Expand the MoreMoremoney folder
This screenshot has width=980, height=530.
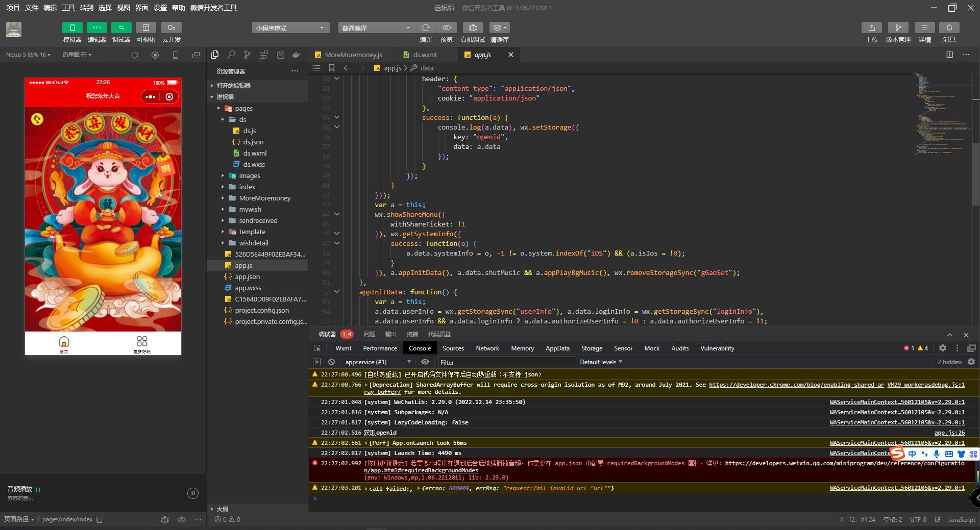pos(264,198)
